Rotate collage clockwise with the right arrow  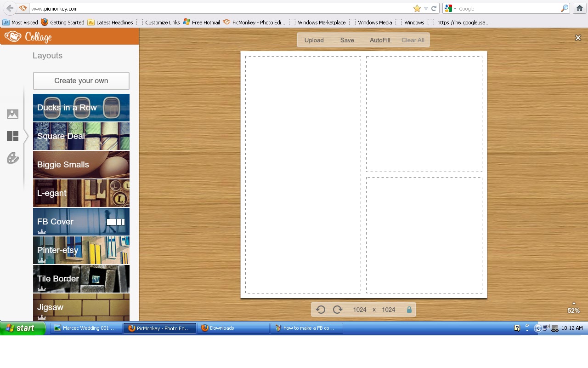click(x=338, y=310)
